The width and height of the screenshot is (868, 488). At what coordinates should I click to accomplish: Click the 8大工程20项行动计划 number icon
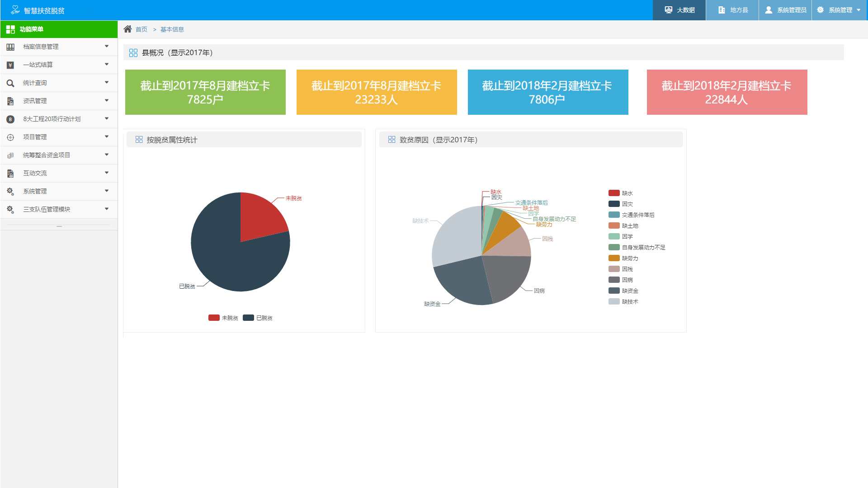pyautogui.click(x=10, y=119)
